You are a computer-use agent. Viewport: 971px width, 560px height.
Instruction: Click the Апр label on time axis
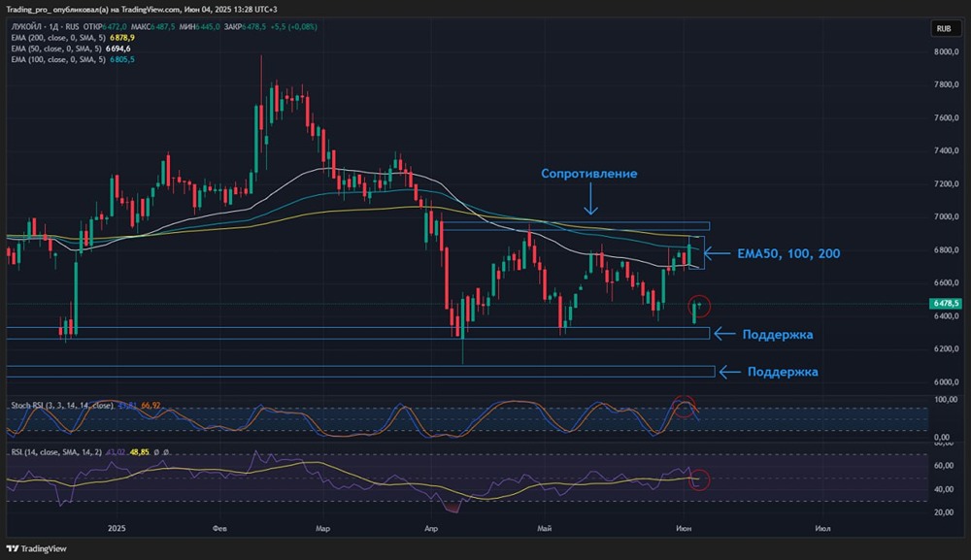pos(431,528)
